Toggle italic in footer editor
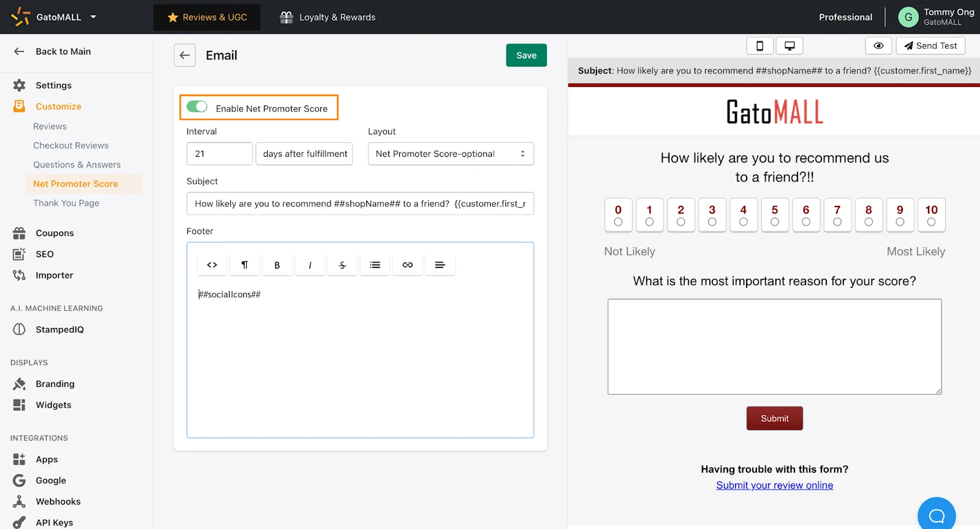The width and height of the screenshot is (980, 529). (310, 265)
